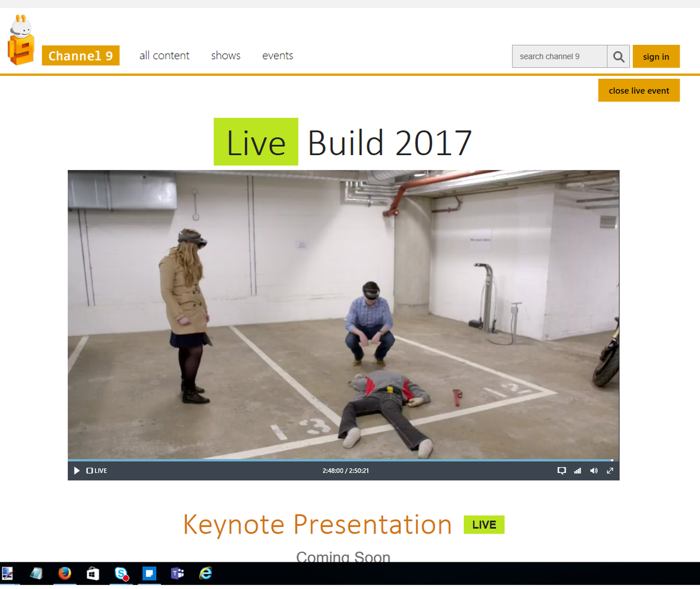The height and width of the screenshot is (589, 700).
Task: Click the video seek progress bar
Action: pyautogui.click(x=344, y=460)
